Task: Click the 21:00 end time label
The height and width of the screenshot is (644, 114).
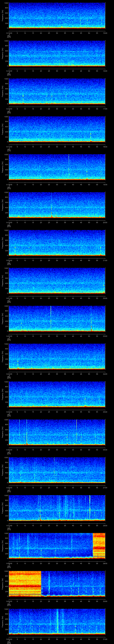Action: (105, 260)
